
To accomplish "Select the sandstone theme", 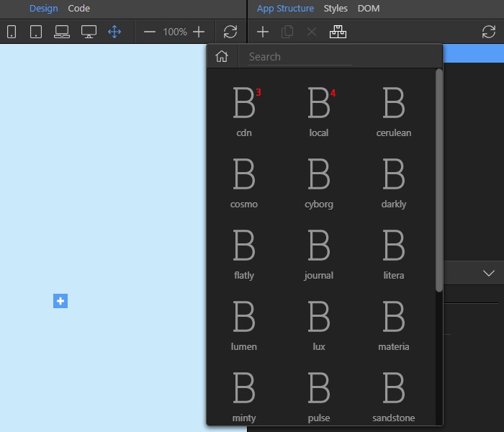I will click(394, 397).
